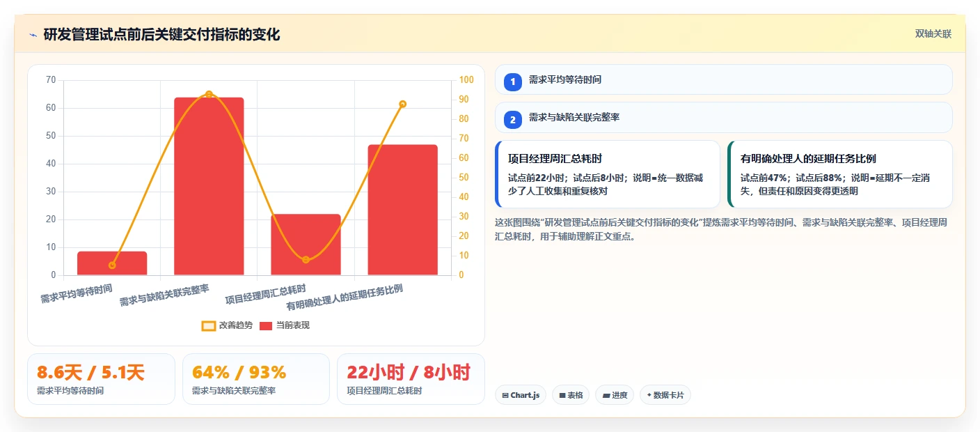980x432 pixels.
Task: Click the line point above 有明确处理人的延期任务比例 bar
Action: click(402, 104)
